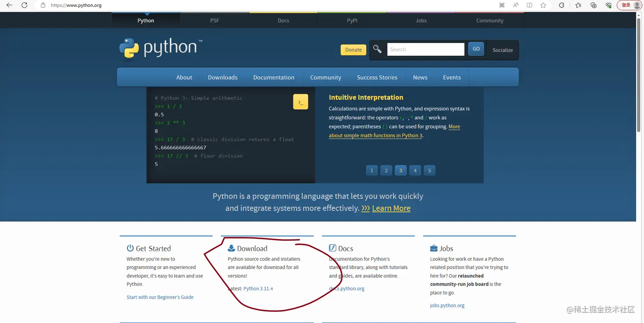The height and width of the screenshot is (323, 644).
Task: Switch to the Jobs top tab
Action: tap(421, 20)
